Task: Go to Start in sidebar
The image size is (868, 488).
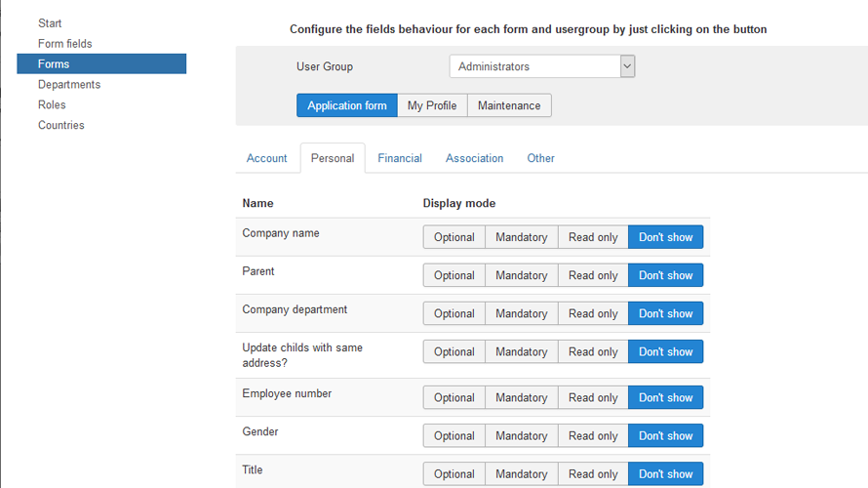Action: 50,23
